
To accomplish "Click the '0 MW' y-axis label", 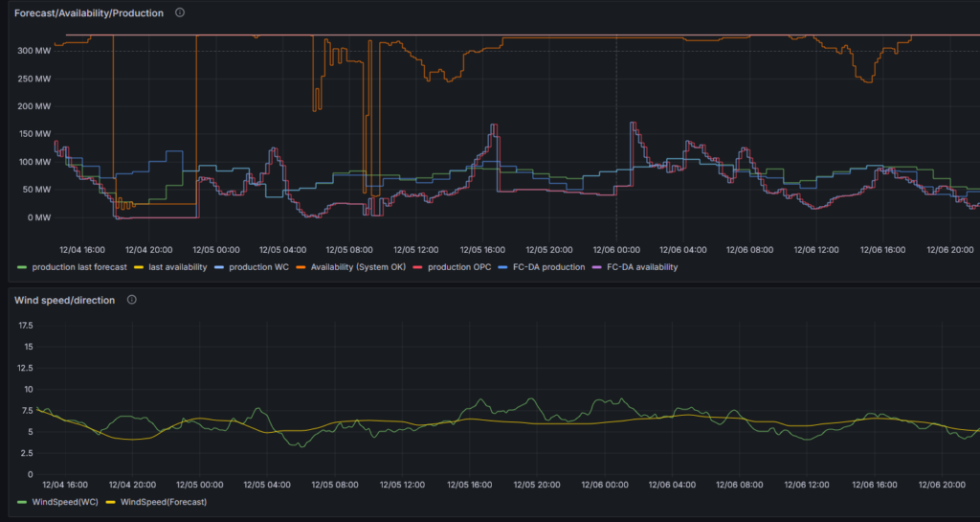I will [x=39, y=217].
